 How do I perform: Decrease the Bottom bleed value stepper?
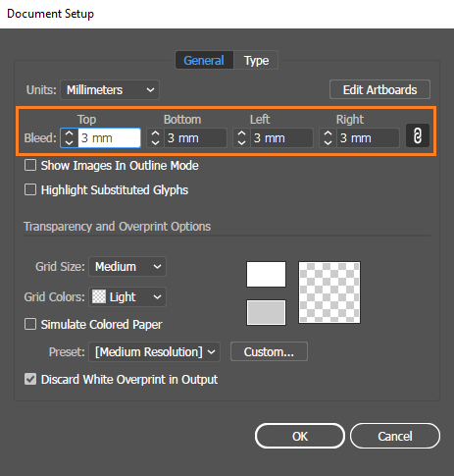[155, 142]
